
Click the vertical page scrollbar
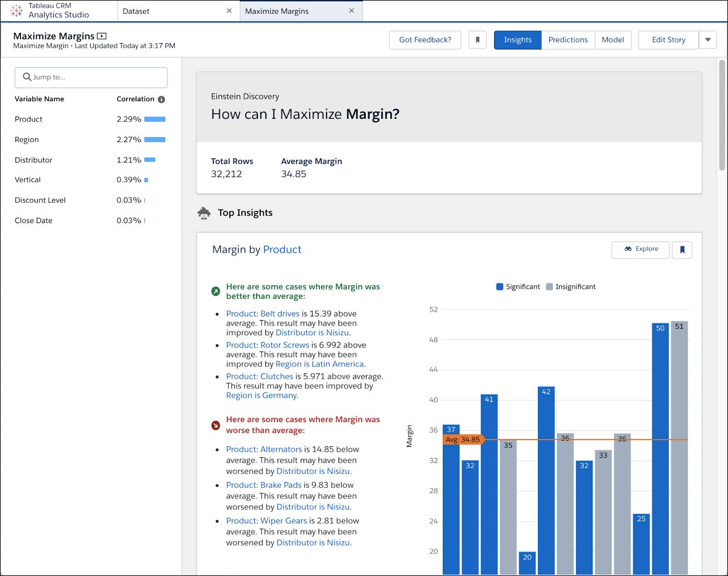pos(722,115)
